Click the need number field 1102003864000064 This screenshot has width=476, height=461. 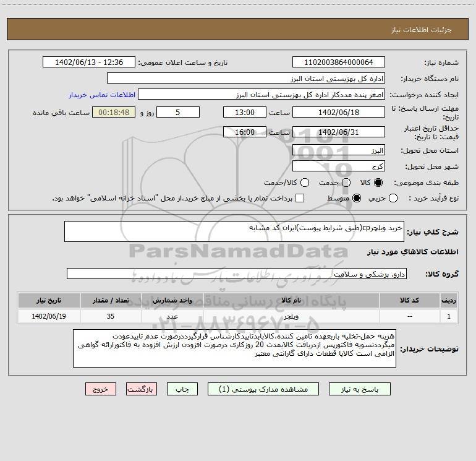point(339,62)
